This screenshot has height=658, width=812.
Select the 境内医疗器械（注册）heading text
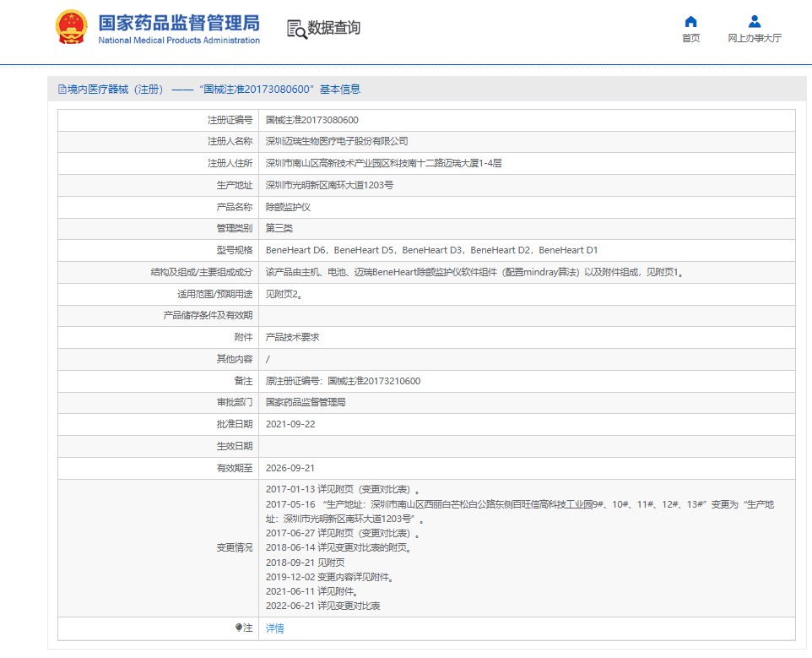click(x=116, y=90)
